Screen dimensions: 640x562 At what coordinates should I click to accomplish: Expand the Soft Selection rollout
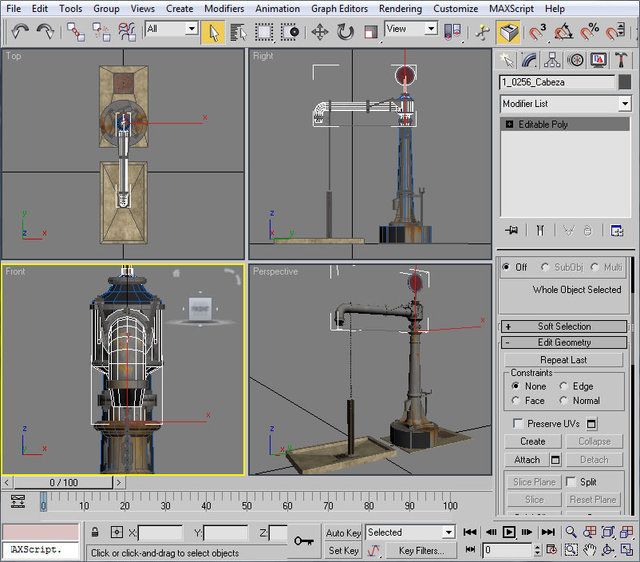[565, 326]
